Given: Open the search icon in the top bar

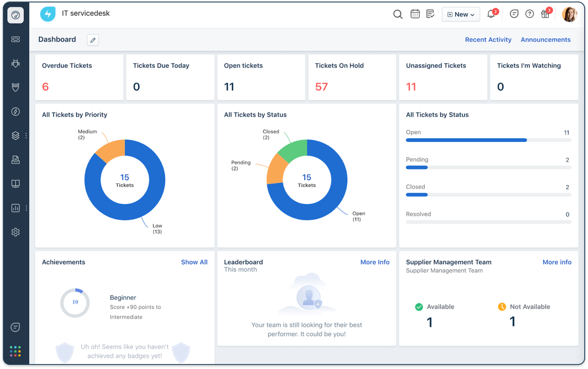Looking at the screenshot, I should [398, 14].
